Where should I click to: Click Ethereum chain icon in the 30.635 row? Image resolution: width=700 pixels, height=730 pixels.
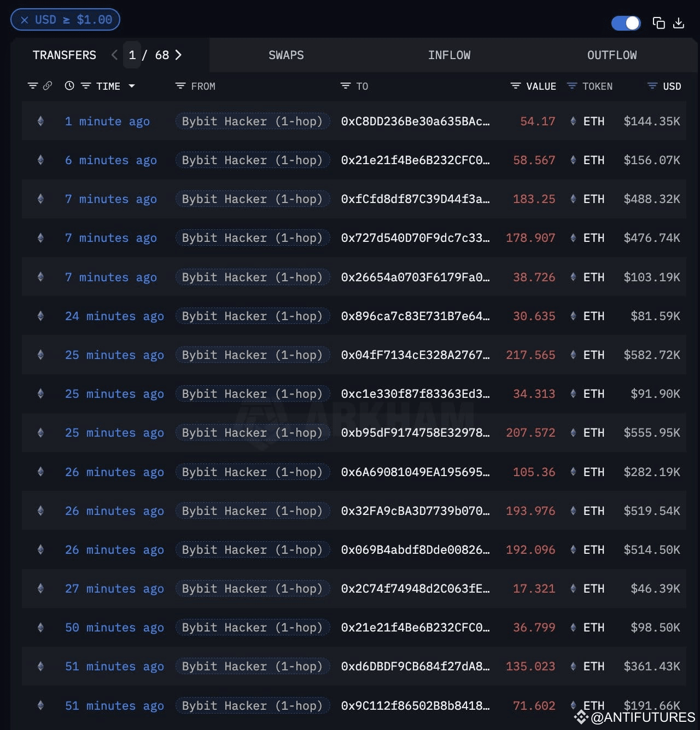coord(40,316)
